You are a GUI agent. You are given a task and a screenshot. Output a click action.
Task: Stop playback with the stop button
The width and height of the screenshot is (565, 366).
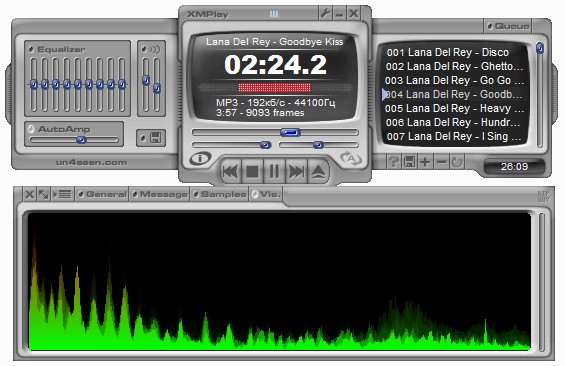pyautogui.click(x=252, y=171)
